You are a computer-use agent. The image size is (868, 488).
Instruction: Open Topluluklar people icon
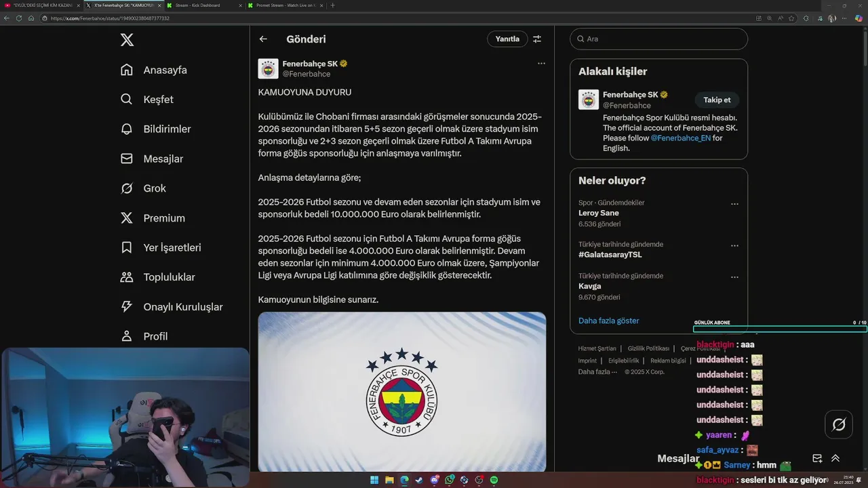126,277
